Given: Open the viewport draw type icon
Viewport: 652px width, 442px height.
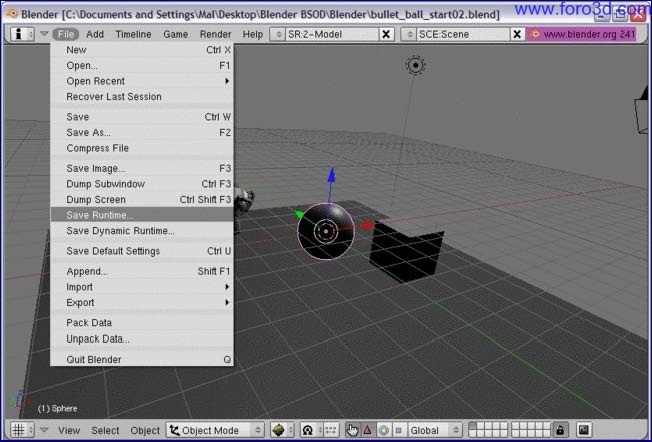Looking at the screenshot, I should pyautogui.click(x=282, y=430).
